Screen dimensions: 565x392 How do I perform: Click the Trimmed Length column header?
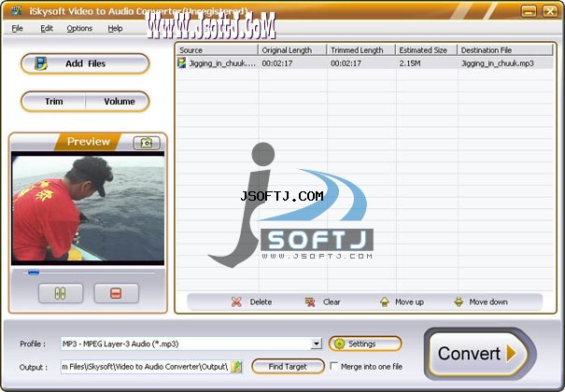click(360, 50)
